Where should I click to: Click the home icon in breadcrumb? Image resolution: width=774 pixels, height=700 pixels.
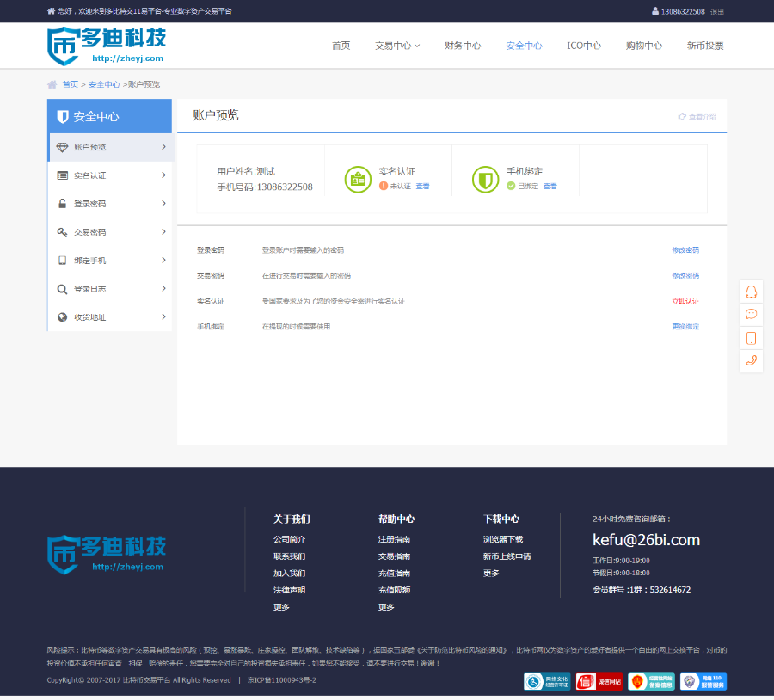pyautogui.click(x=52, y=84)
